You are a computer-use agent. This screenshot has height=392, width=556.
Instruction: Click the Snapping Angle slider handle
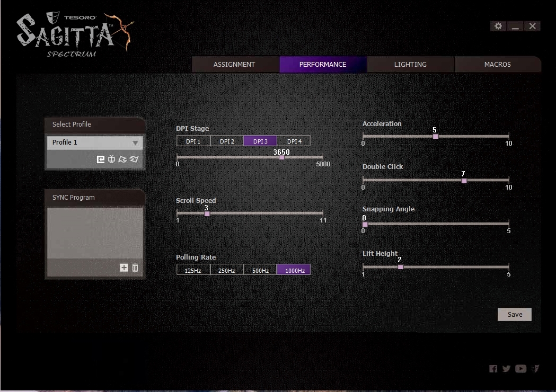[x=365, y=225]
